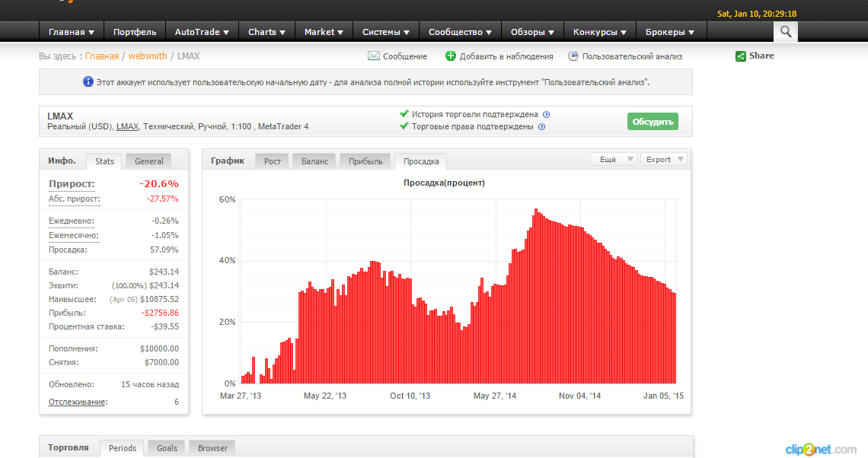Open the Сообщество dropdown menu

[x=460, y=32]
